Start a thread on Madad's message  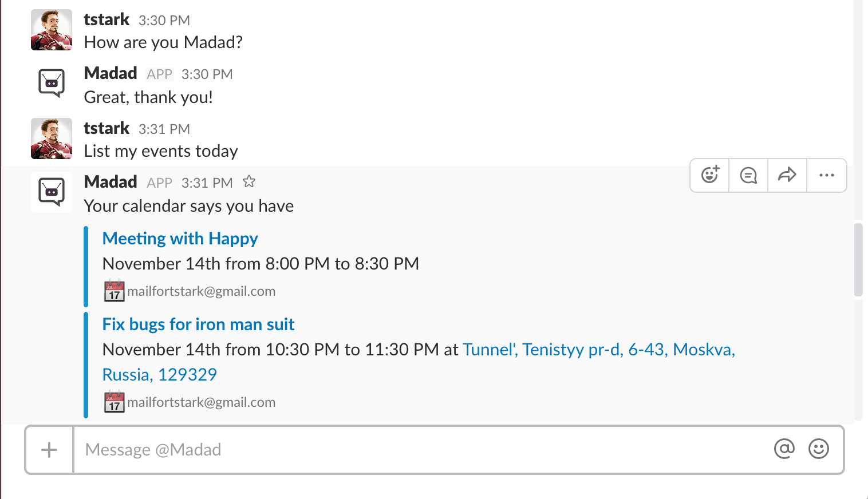[x=748, y=175]
